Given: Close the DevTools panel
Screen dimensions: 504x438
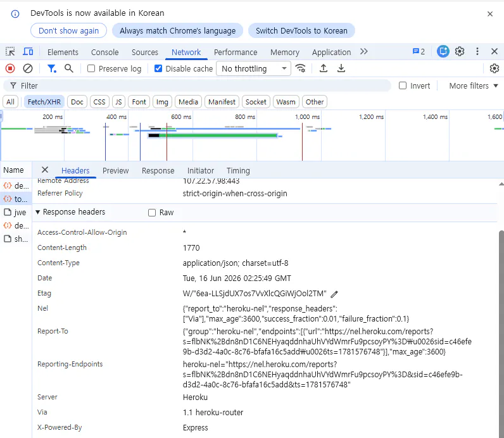Looking at the screenshot, I should coord(495,51).
